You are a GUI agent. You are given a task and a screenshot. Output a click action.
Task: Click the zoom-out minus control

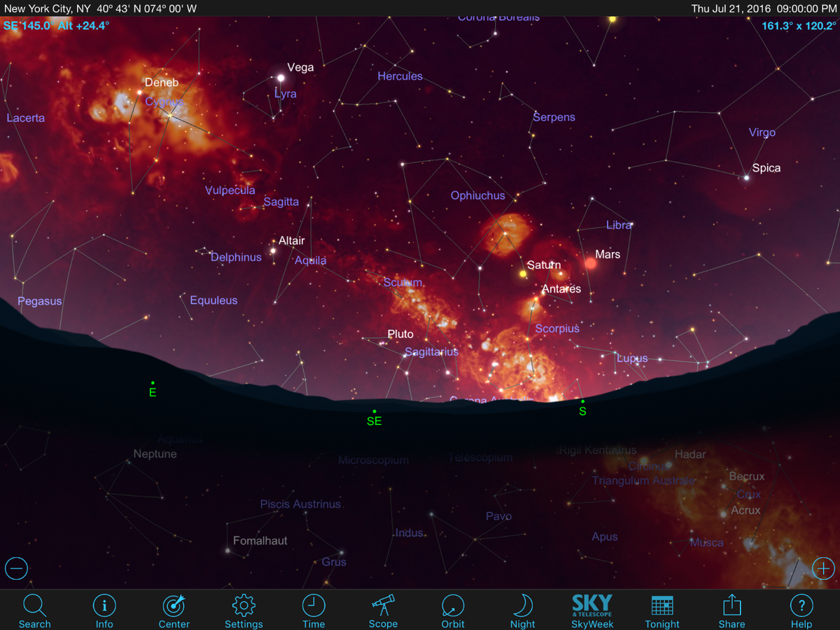coord(16,568)
